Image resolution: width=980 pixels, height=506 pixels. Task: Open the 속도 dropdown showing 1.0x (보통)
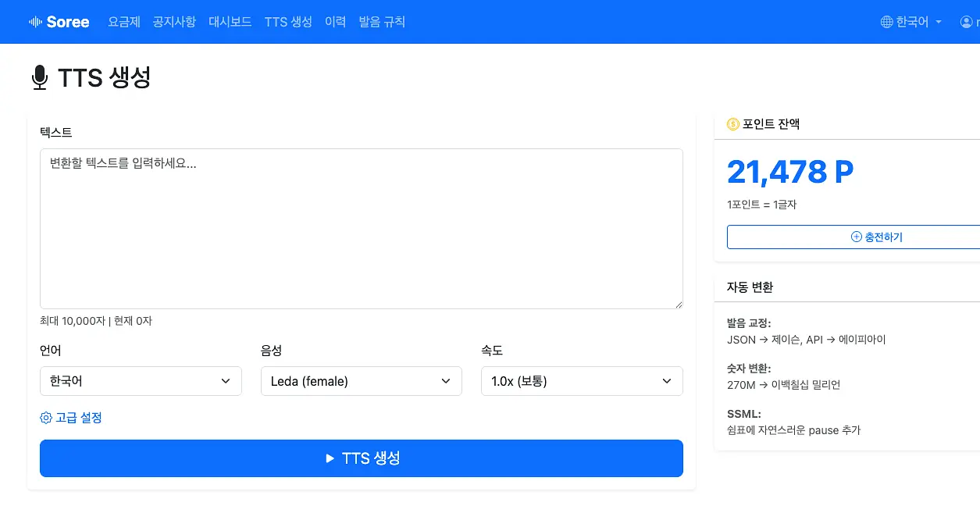(x=582, y=381)
